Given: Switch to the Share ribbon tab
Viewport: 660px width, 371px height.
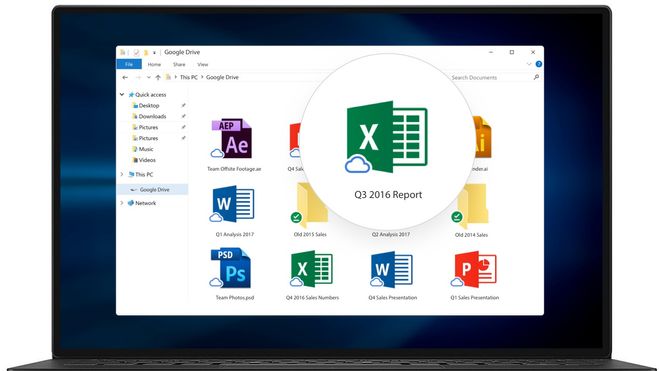Looking at the screenshot, I should pos(179,64).
